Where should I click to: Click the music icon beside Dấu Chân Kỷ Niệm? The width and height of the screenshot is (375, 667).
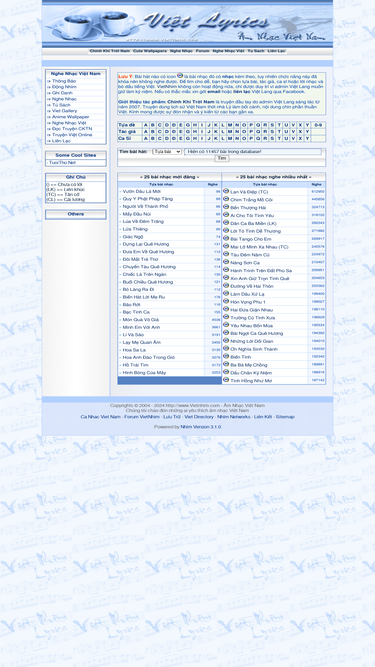[x=226, y=372]
